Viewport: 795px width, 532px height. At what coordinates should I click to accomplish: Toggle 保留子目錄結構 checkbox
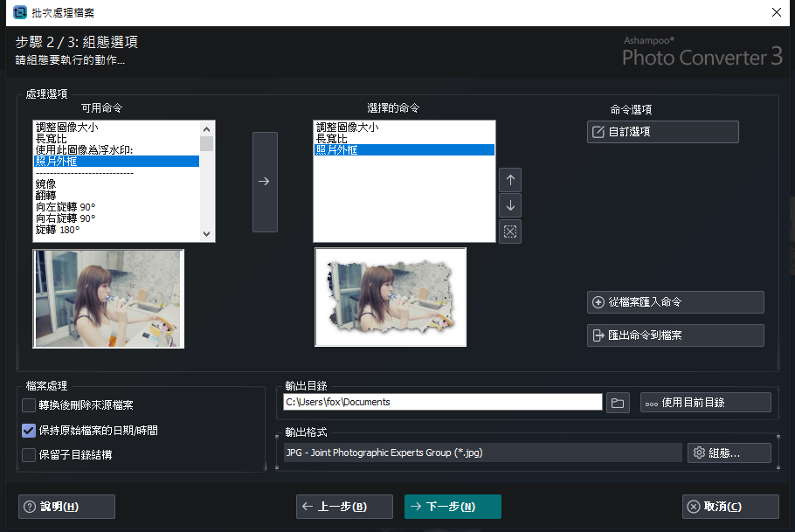(29, 454)
